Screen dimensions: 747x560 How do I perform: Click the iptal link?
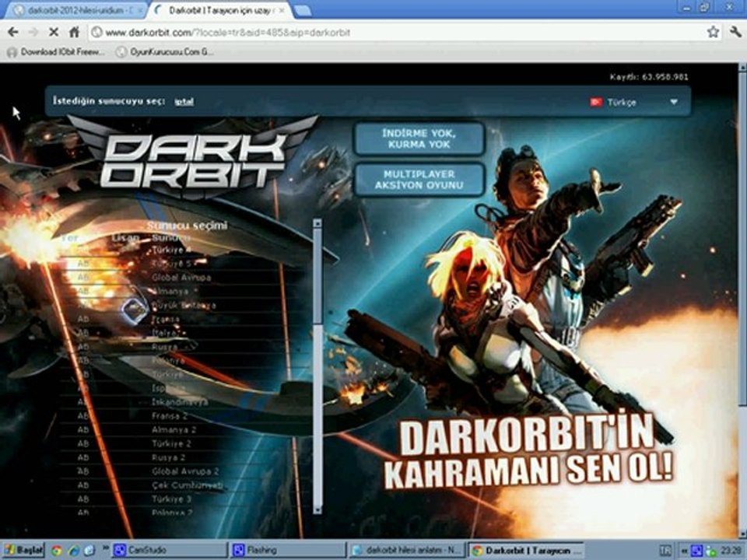coord(184,101)
